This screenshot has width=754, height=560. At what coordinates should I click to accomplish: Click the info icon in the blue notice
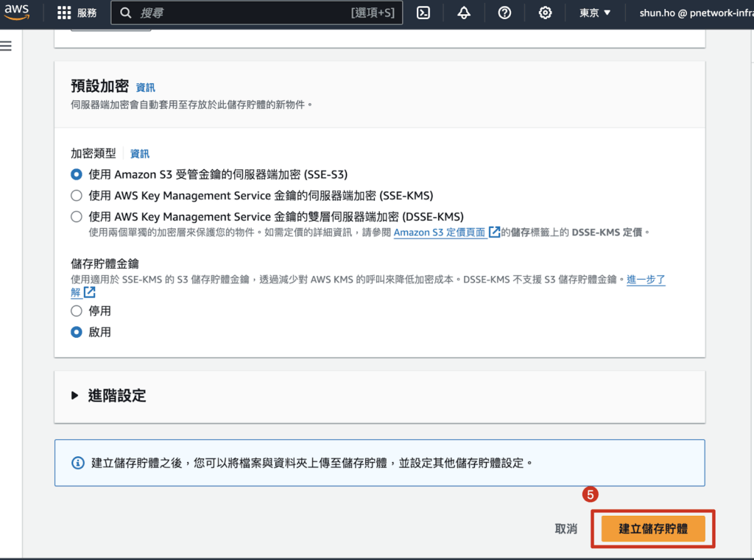coord(77,463)
